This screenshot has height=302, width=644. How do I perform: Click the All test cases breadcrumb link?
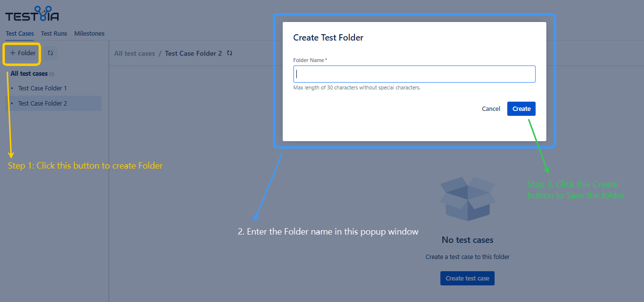(134, 53)
